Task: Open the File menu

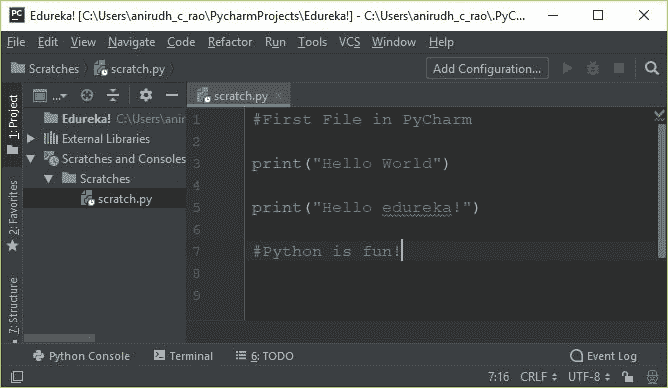Action: (16, 42)
